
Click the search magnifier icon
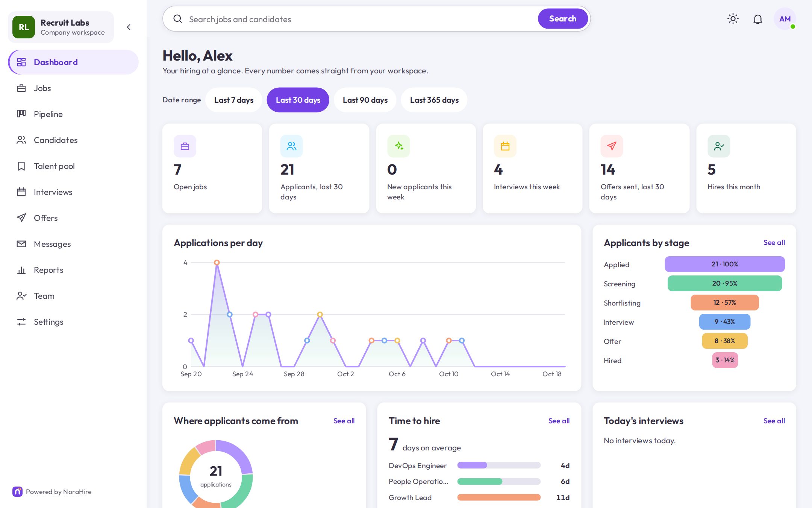[178, 19]
